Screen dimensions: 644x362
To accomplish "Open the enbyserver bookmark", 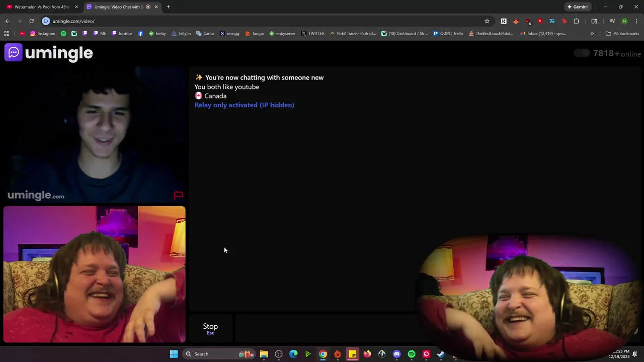I will click(282, 34).
